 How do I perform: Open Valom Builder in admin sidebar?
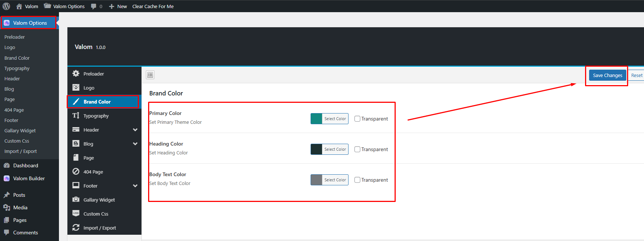[x=29, y=178]
